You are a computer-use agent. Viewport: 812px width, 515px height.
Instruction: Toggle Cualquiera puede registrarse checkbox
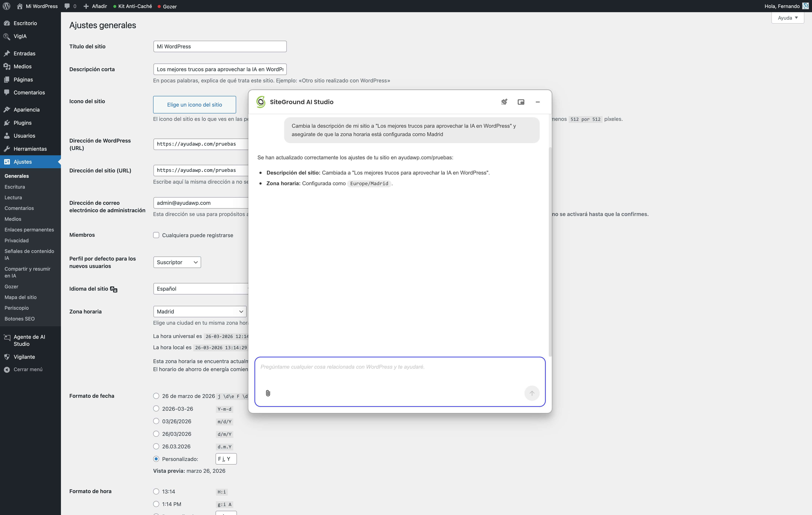pos(156,235)
